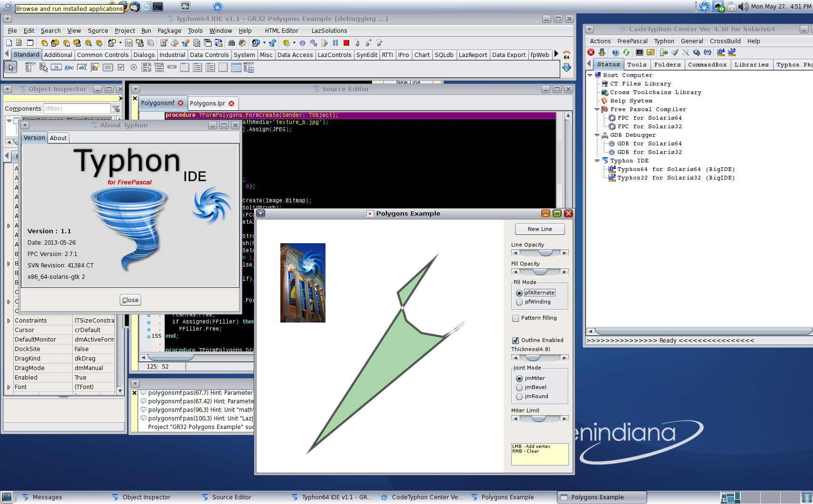Screen dimensions: 813x504
Task: Click the New Form icon in IDE toolbar
Action: (30, 43)
